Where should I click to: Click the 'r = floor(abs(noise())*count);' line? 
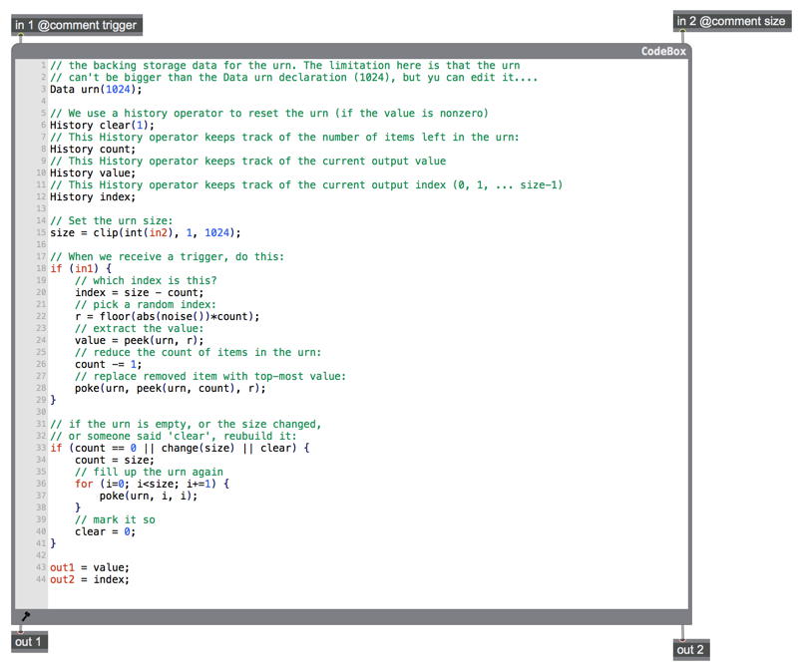[167, 316]
